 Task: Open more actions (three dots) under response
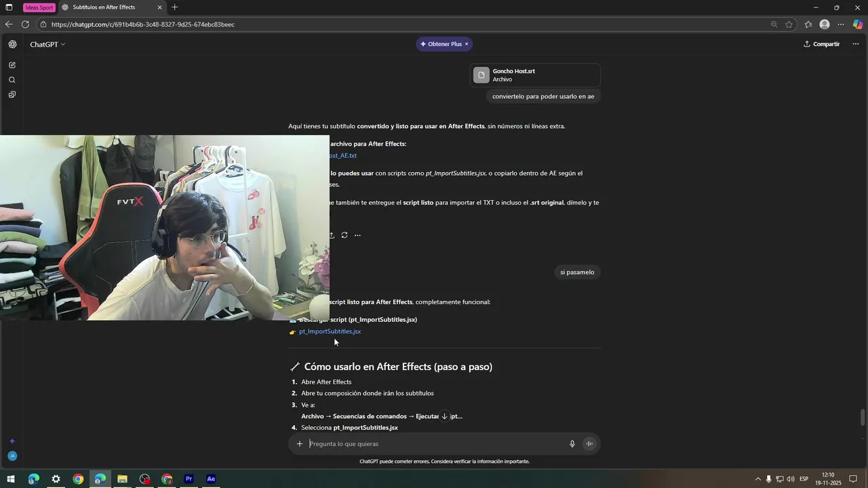[x=357, y=235]
